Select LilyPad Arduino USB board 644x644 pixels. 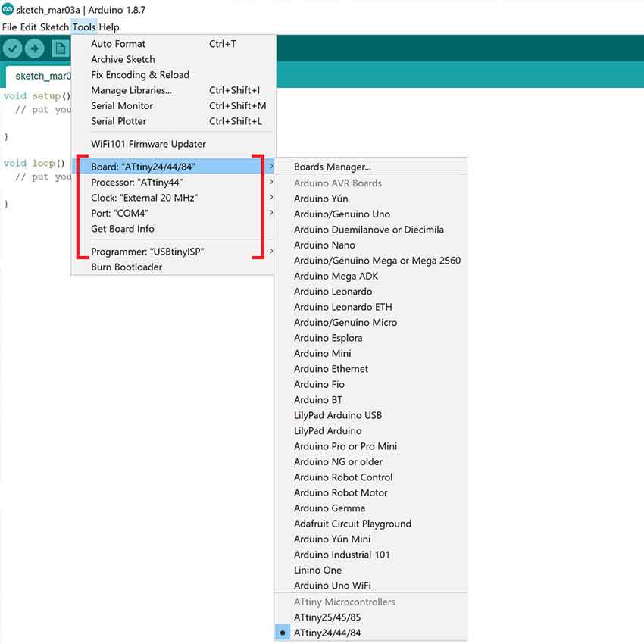370,415
